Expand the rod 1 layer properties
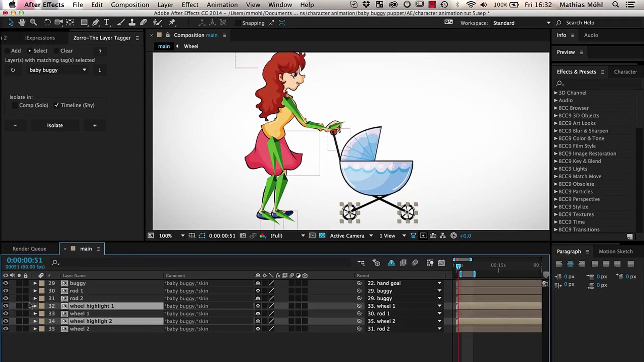Screen dimensions: 644x362 click(x=35, y=291)
